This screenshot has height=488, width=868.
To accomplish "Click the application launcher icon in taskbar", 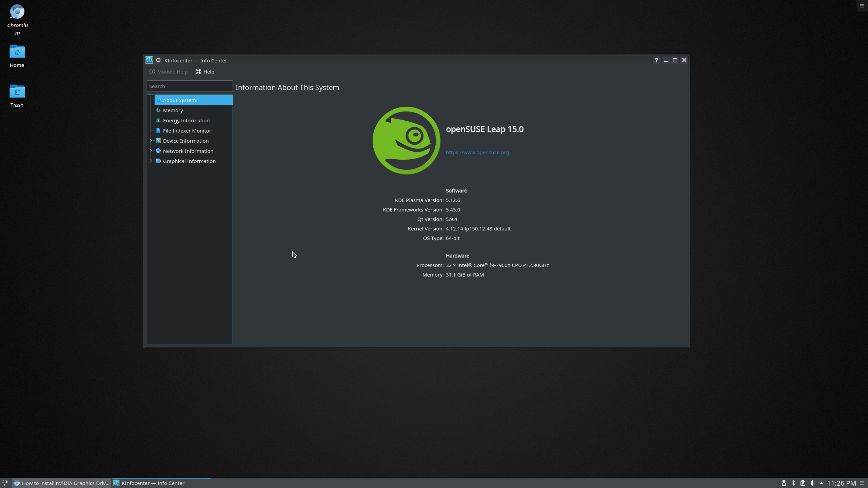I will (5, 483).
